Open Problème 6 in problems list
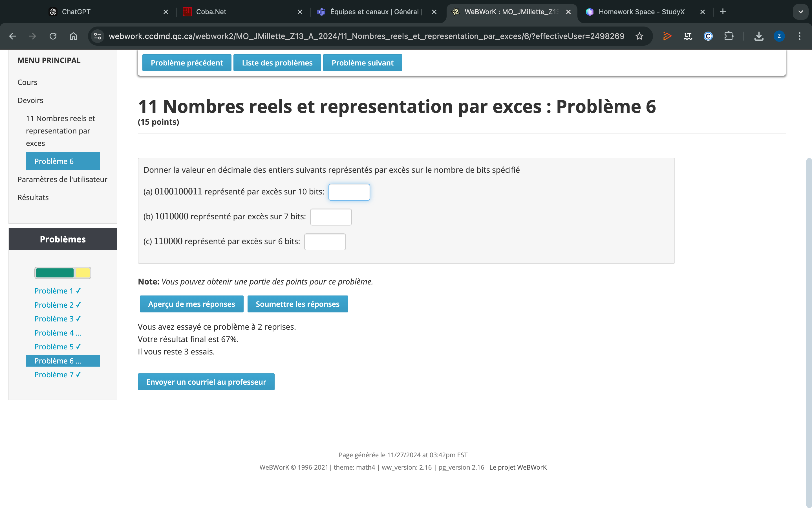812x508 pixels. (x=63, y=361)
